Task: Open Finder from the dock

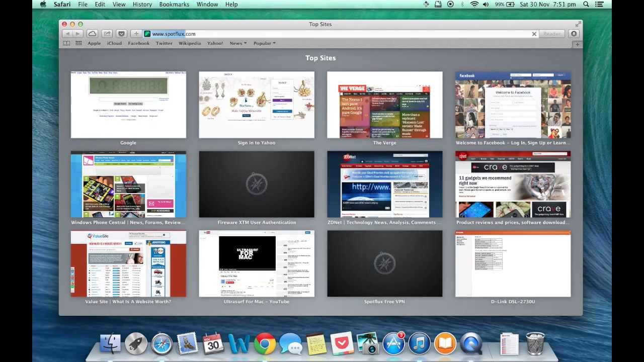Action: pyautogui.click(x=110, y=344)
